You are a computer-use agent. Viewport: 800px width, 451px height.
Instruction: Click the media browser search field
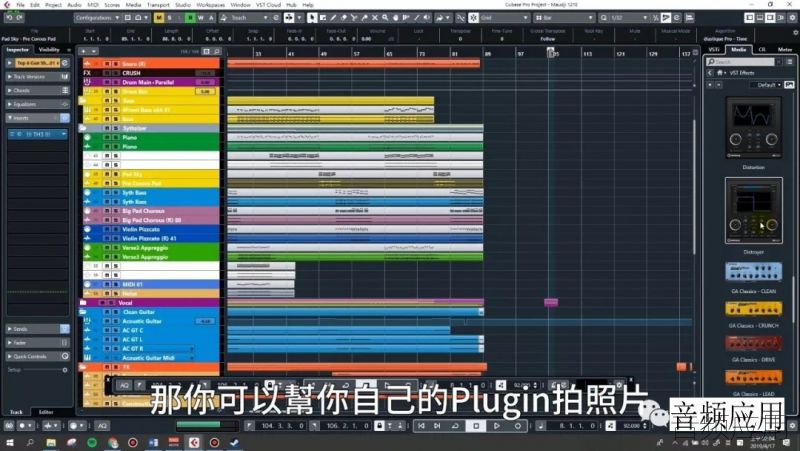click(x=741, y=62)
